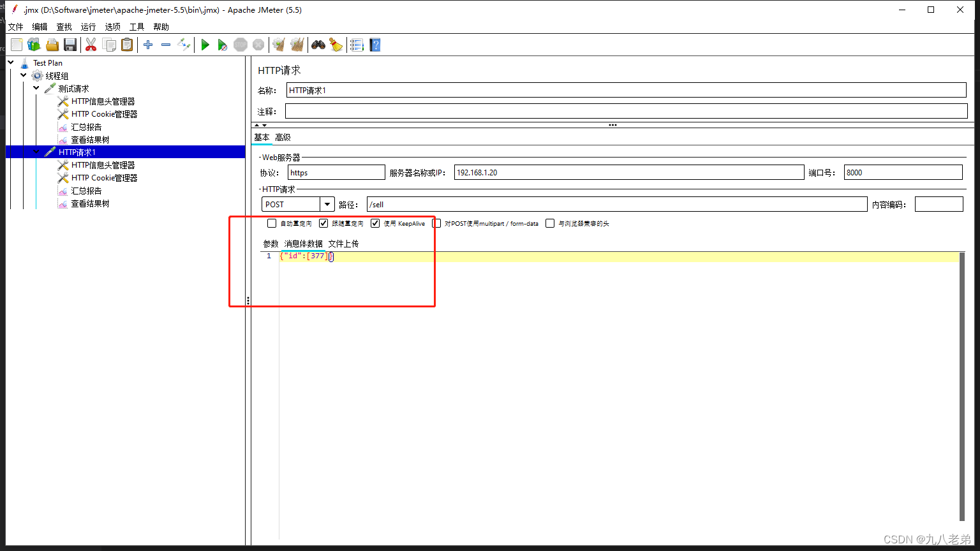This screenshot has height=551, width=980.
Task: Click the server IP field 192.168.1.20
Action: click(628, 172)
